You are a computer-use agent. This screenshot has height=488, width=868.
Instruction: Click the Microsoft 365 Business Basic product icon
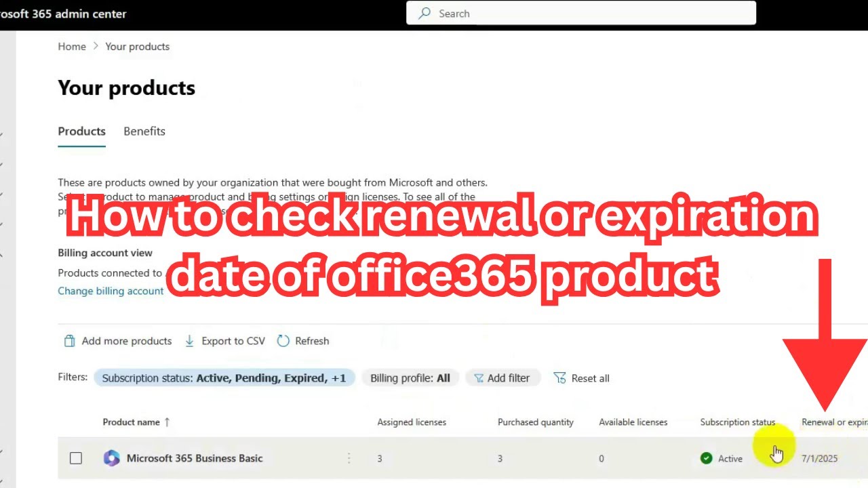[x=111, y=458]
